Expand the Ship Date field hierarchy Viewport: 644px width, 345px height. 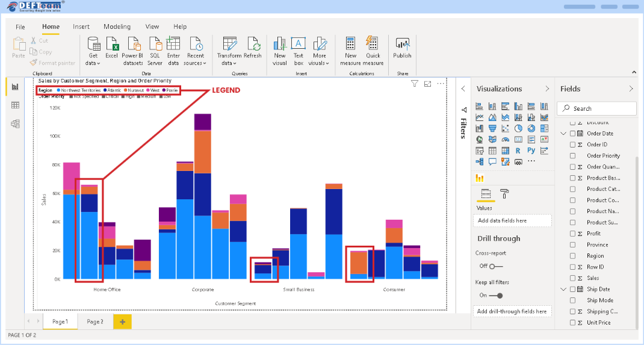[563, 290]
